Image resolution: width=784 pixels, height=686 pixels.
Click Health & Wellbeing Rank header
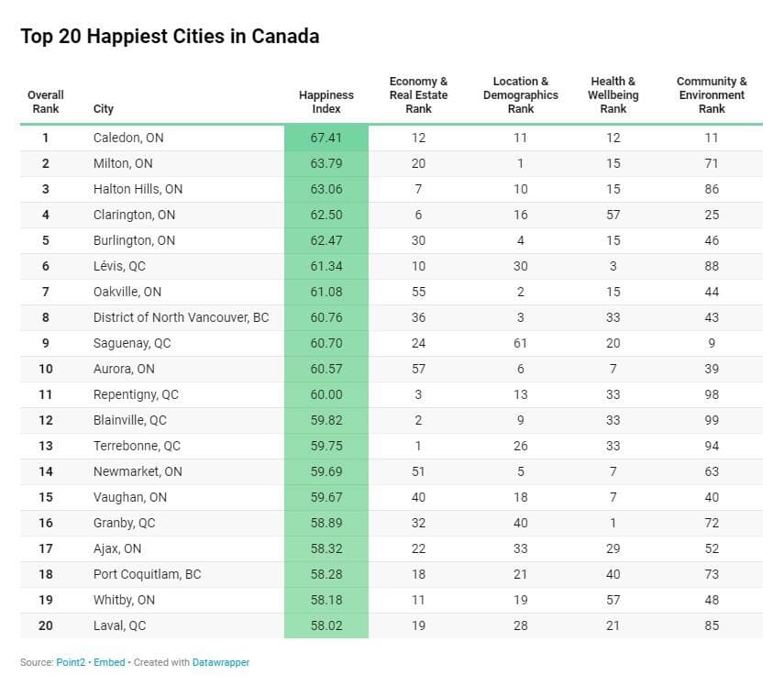click(x=613, y=94)
